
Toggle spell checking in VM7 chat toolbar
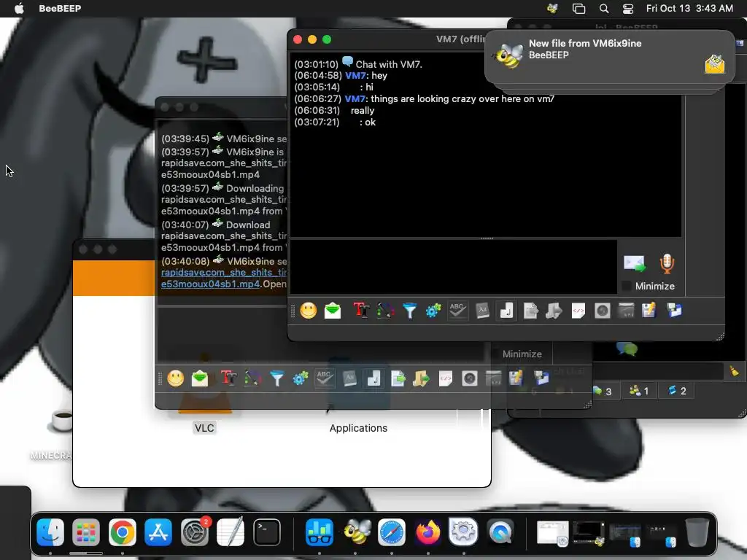pos(457,311)
